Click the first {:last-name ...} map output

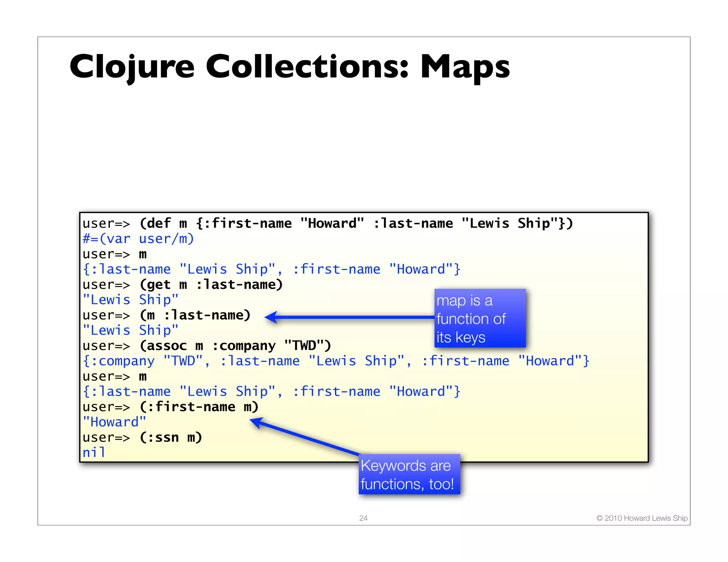point(271,269)
